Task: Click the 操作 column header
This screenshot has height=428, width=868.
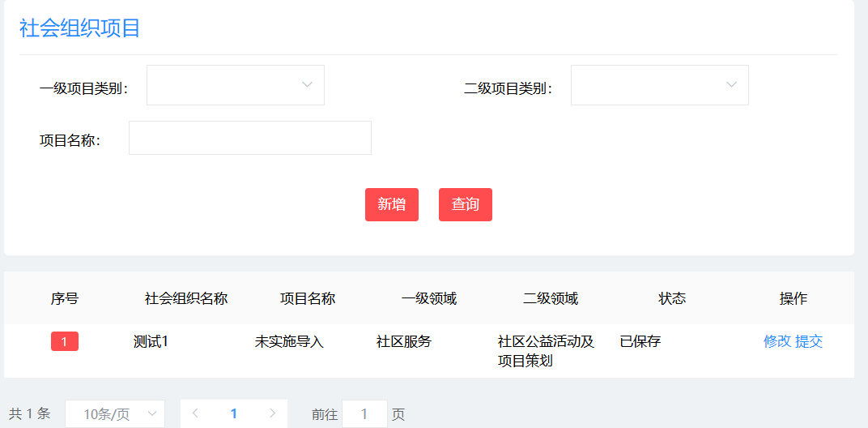Action: [x=794, y=299]
